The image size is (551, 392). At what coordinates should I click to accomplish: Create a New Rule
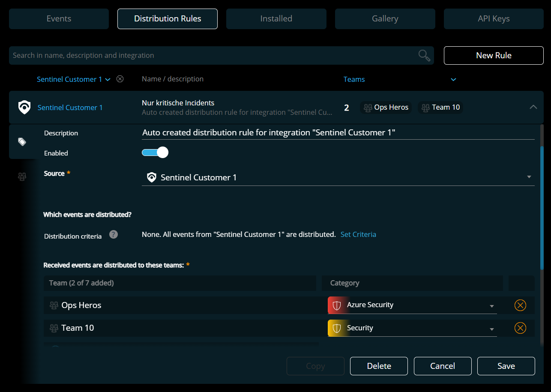[494, 55]
